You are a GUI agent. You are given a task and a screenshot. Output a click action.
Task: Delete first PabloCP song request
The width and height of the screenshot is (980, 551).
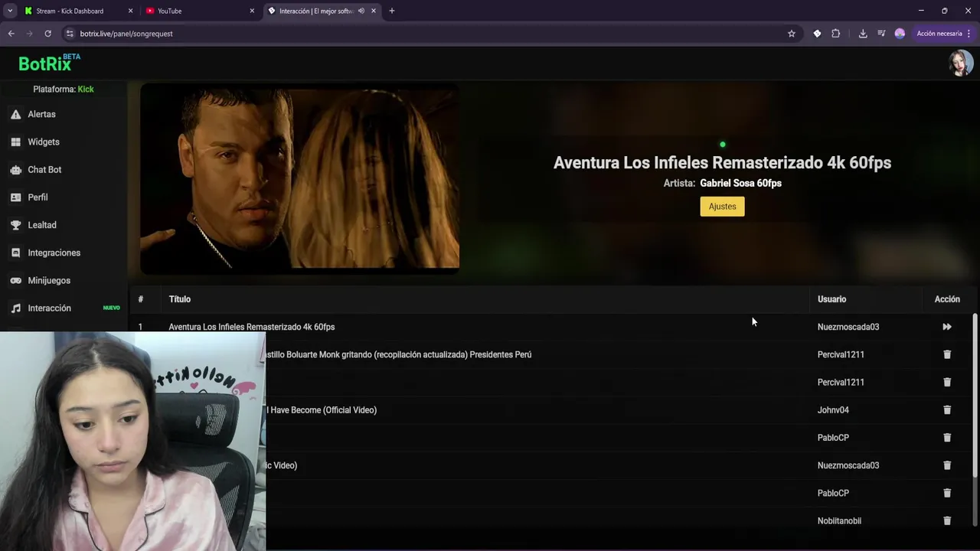point(947,438)
